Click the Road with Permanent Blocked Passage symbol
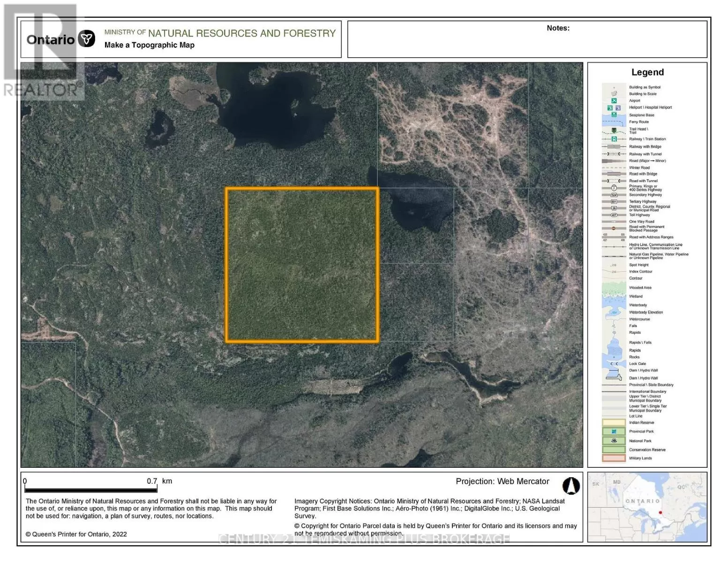The height and width of the screenshot is (563, 728). tap(614, 228)
